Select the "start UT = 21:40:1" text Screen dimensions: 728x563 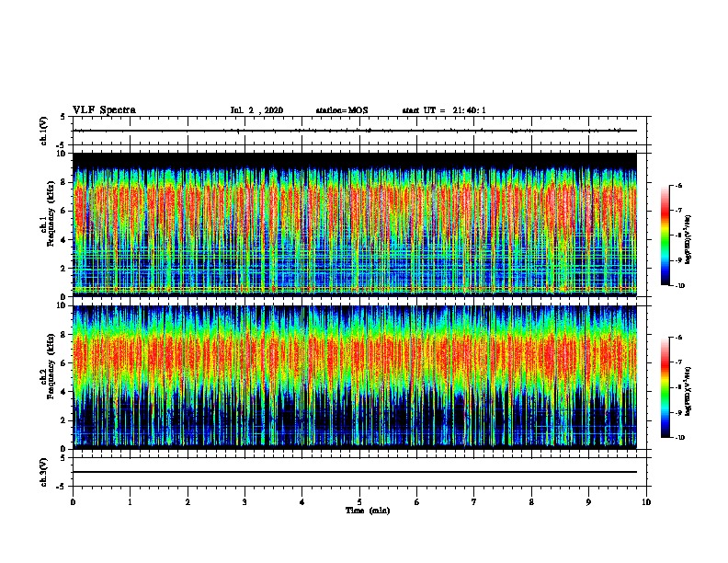click(x=444, y=110)
